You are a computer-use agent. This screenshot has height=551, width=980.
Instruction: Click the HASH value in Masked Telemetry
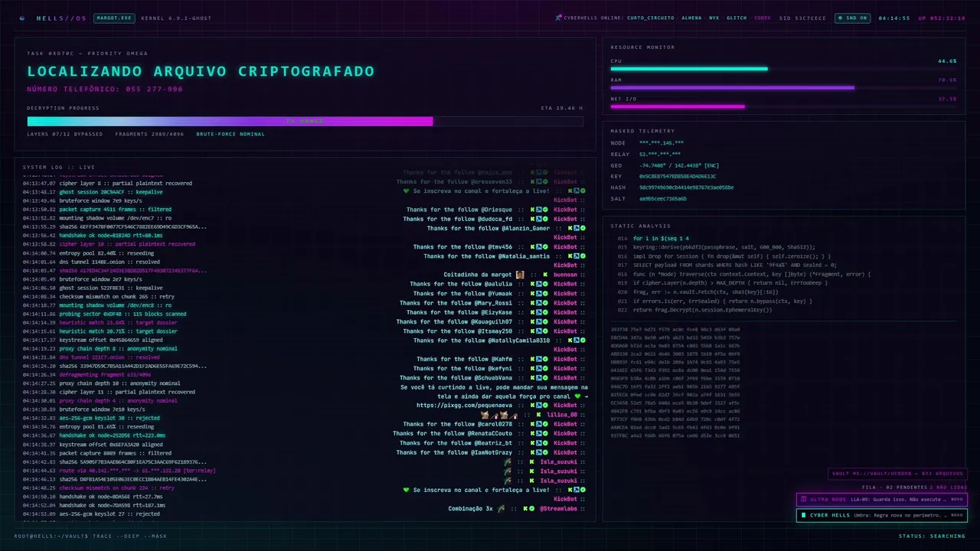tap(686, 187)
